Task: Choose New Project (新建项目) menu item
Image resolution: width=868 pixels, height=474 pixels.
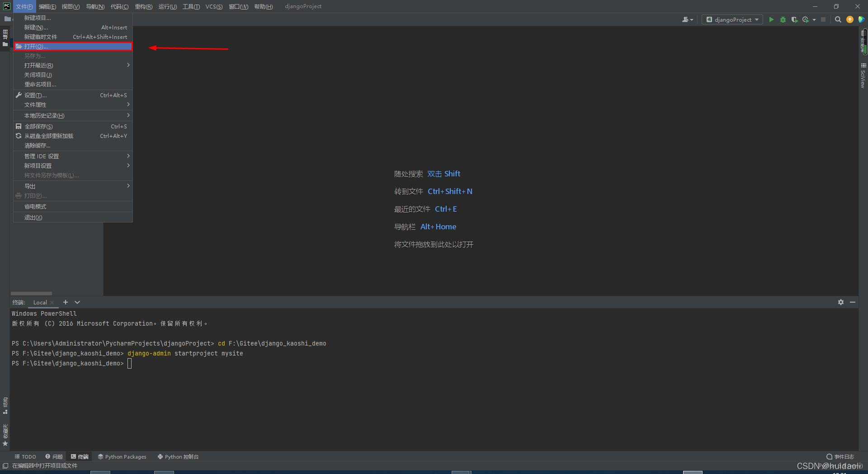Action: coord(73,18)
